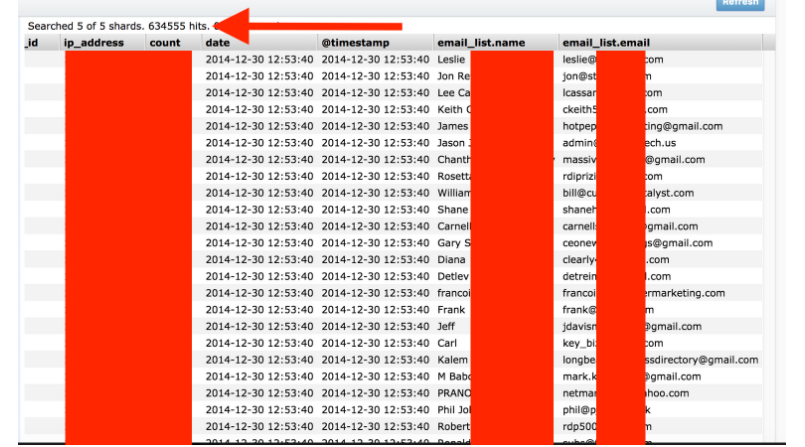The width and height of the screenshot is (805, 447).
Task: Click the @timestamp cell in the Diana row
Action: (375, 260)
